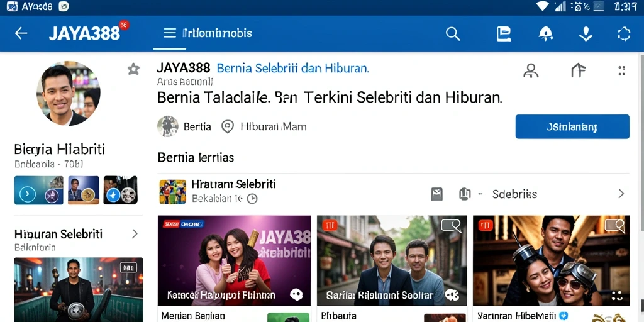The height and width of the screenshot is (322, 644).
Task: Open the four-dot more options icon
Action: point(622,70)
